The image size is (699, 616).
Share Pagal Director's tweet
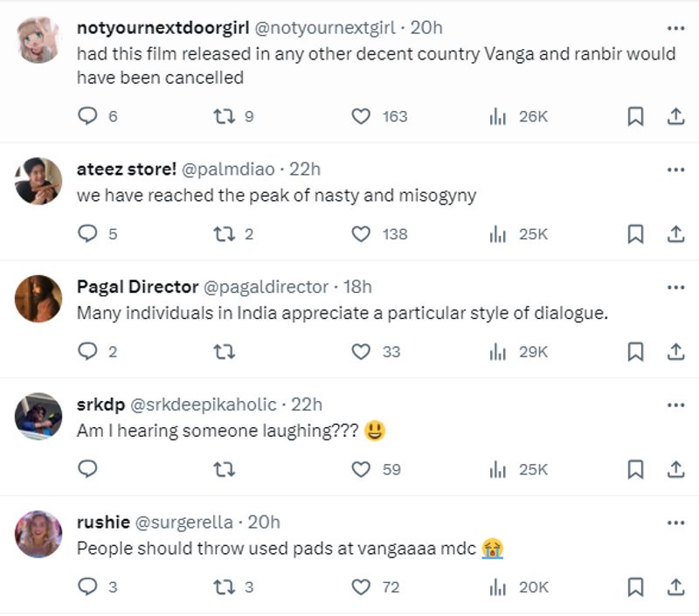(x=675, y=351)
